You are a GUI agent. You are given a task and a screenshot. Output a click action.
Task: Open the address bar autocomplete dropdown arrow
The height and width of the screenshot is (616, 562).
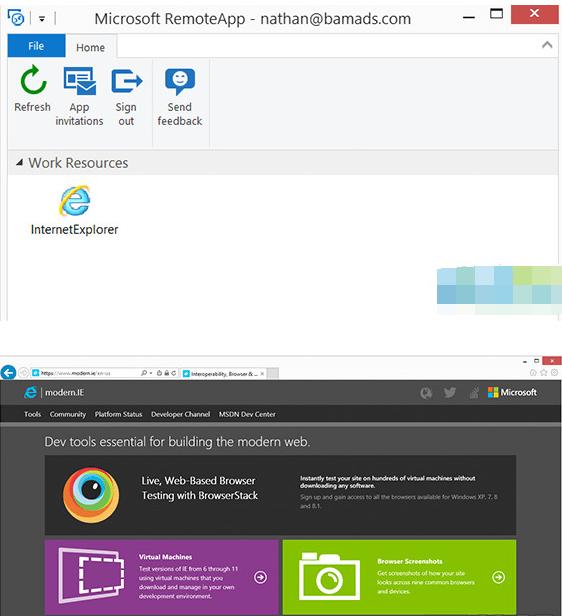tap(151, 373)
